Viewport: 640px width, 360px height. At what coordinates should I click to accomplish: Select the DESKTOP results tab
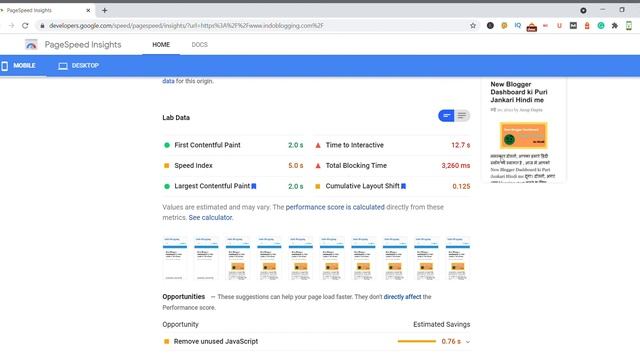(79, 66)
